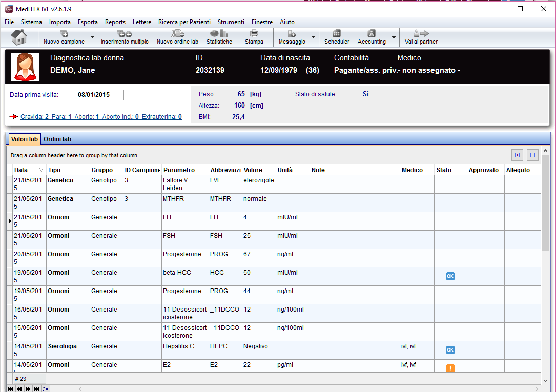Click the vertical scrollbar down arrow
The height and width of the screenshot is (392, 556).
(545, 381)
